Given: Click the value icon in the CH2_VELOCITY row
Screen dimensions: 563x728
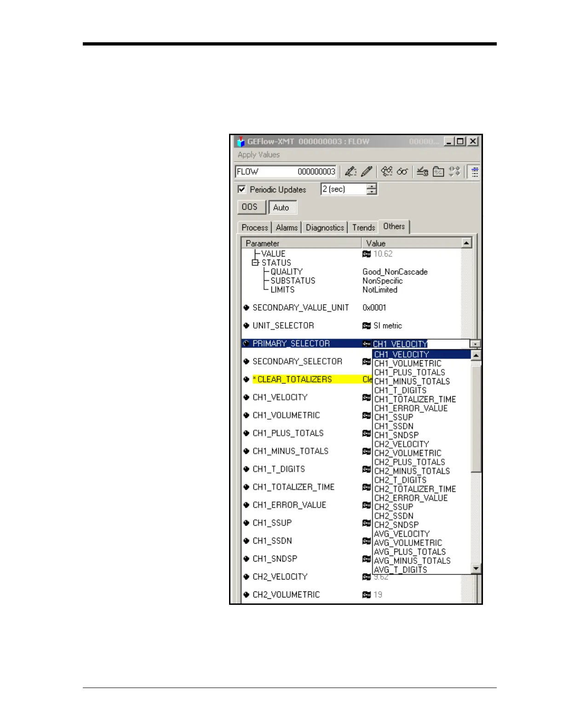Looking at the screenshot, I should pos(367,577).
